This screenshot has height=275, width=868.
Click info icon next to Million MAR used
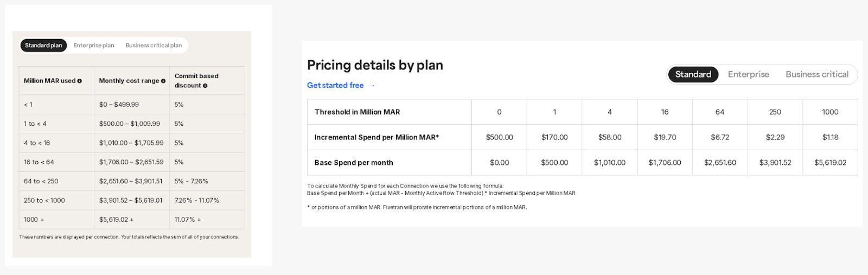point(79,81)
